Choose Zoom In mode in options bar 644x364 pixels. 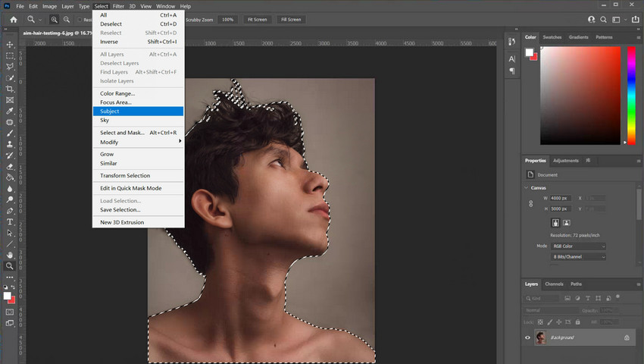pyautogui.click(x=54, y=19)
